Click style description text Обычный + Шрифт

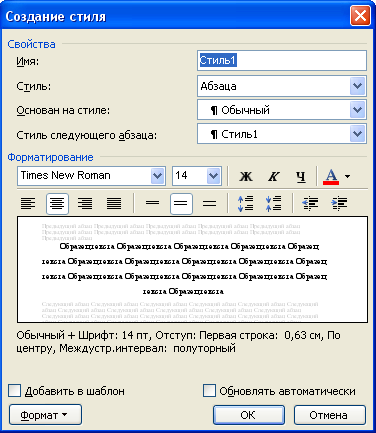click(178, 342)
